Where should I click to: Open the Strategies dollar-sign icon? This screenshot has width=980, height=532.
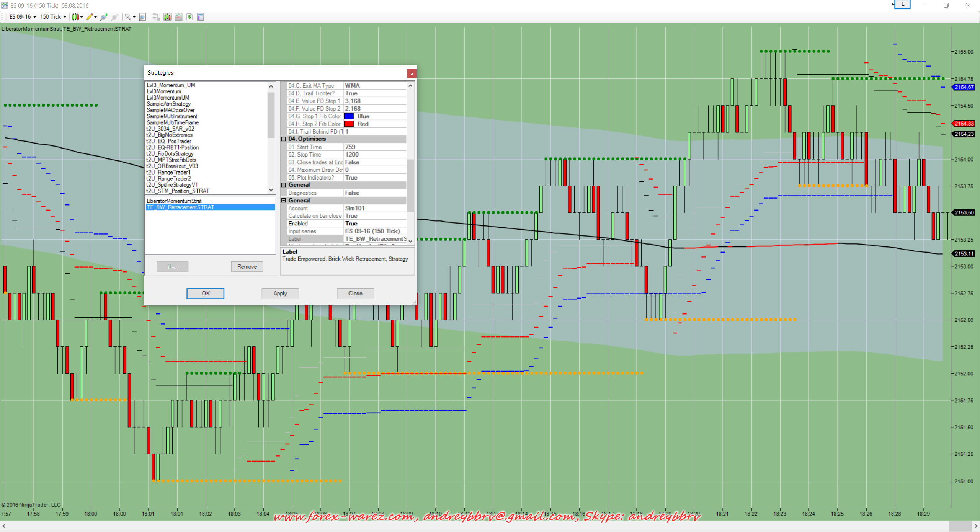point(189,17)
